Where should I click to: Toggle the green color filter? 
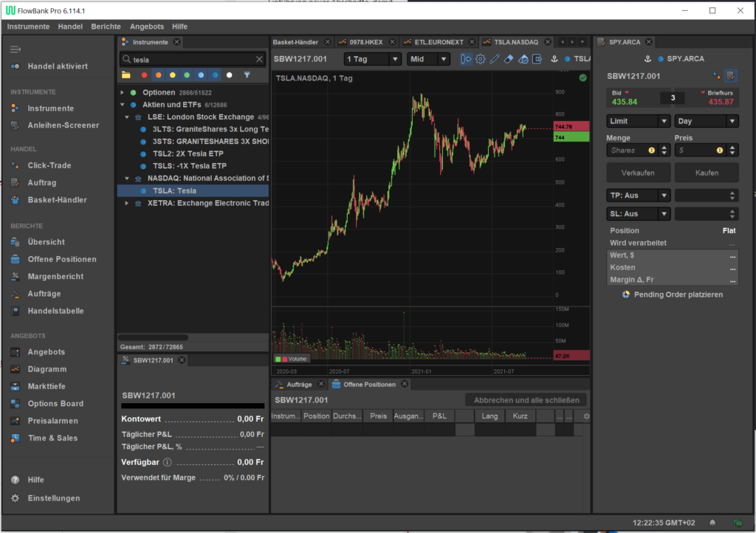pyautogui.click(x=187, y=75)
